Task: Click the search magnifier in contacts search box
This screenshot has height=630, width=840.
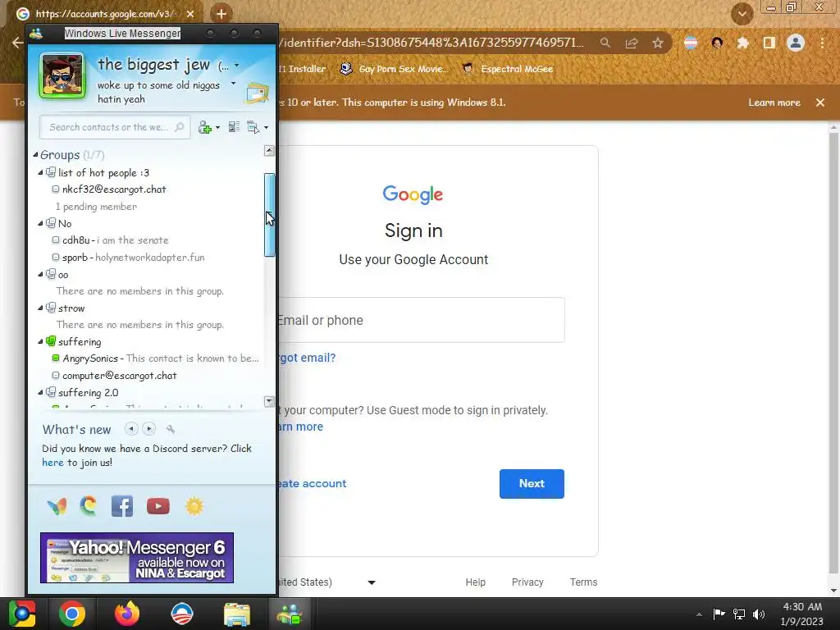Action: (180, 127)
